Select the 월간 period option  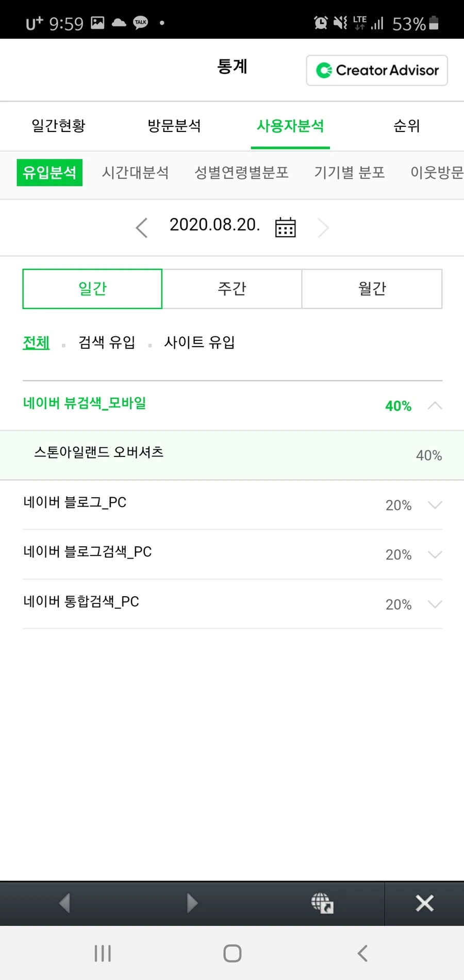372,289
